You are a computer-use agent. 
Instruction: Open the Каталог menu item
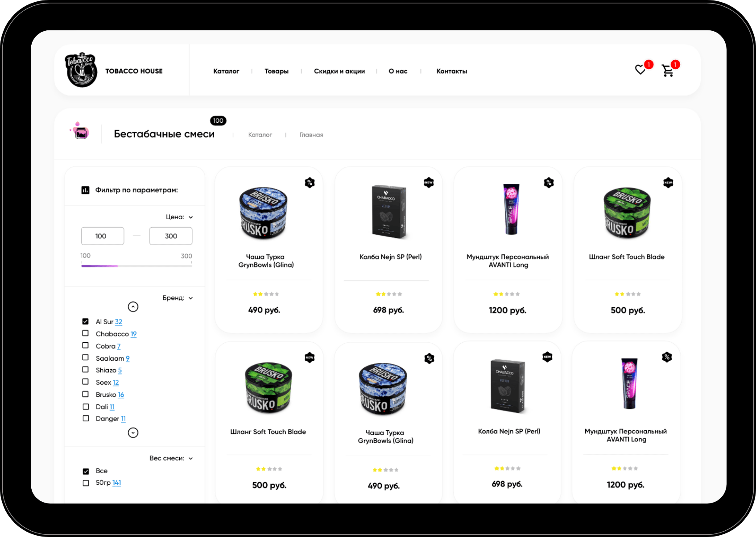(x=226, y=71)
